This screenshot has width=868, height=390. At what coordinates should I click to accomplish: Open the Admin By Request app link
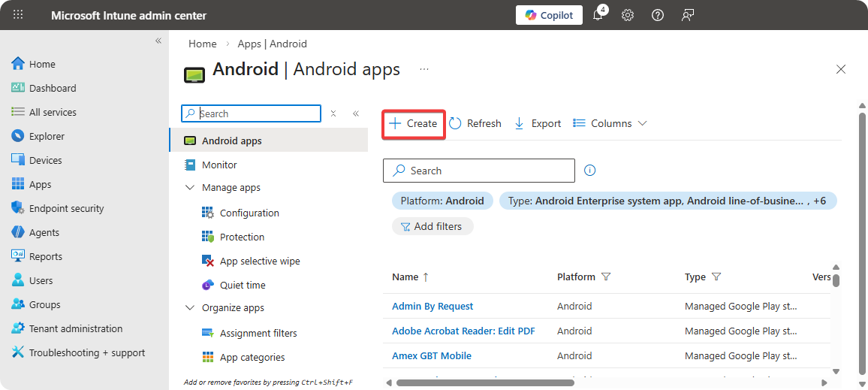pos(432,306)
